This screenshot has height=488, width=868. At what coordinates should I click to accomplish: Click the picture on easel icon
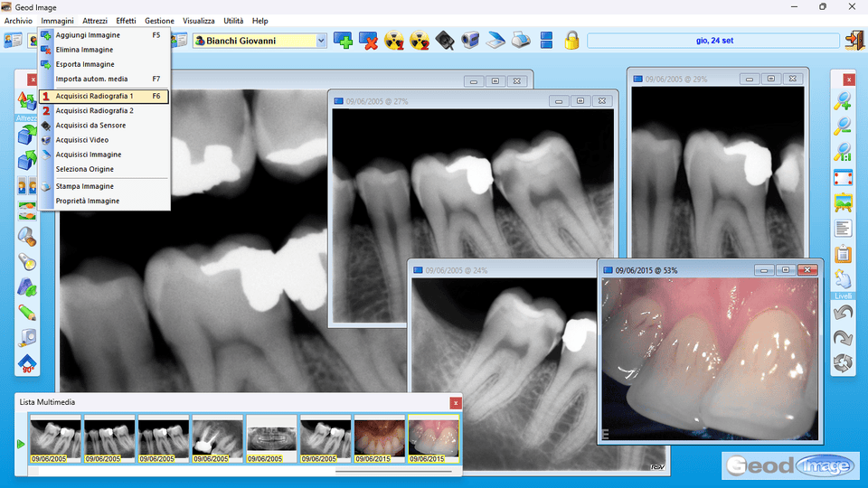point(843,203)
